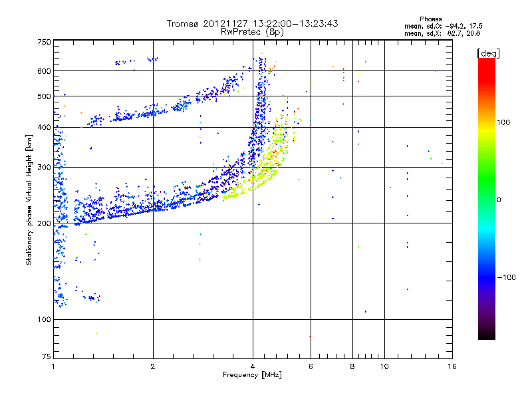532x399 pixels.
Task: Click the 'RwPretec (8p)' subtitle
Action: (x=252, y=32)
